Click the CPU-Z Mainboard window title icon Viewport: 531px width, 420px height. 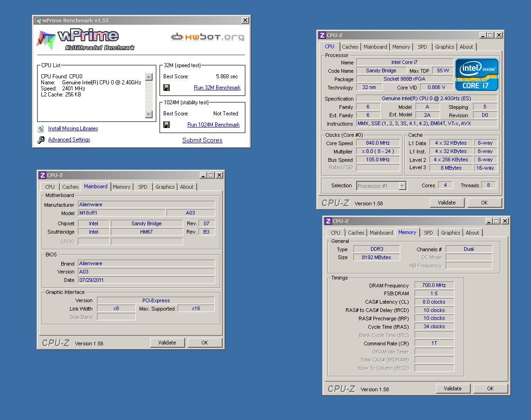click(42, 175)
